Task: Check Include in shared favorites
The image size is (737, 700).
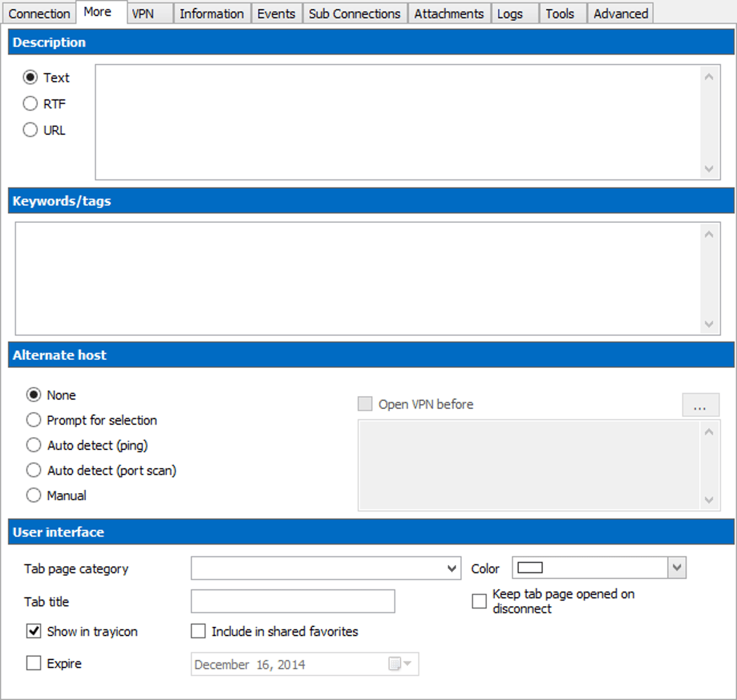Action: (198, 631)
